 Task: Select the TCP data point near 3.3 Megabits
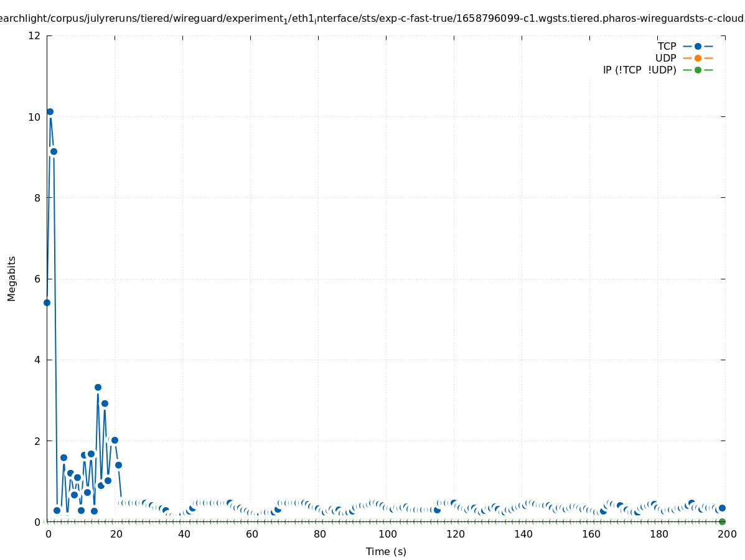pos(98,387)
